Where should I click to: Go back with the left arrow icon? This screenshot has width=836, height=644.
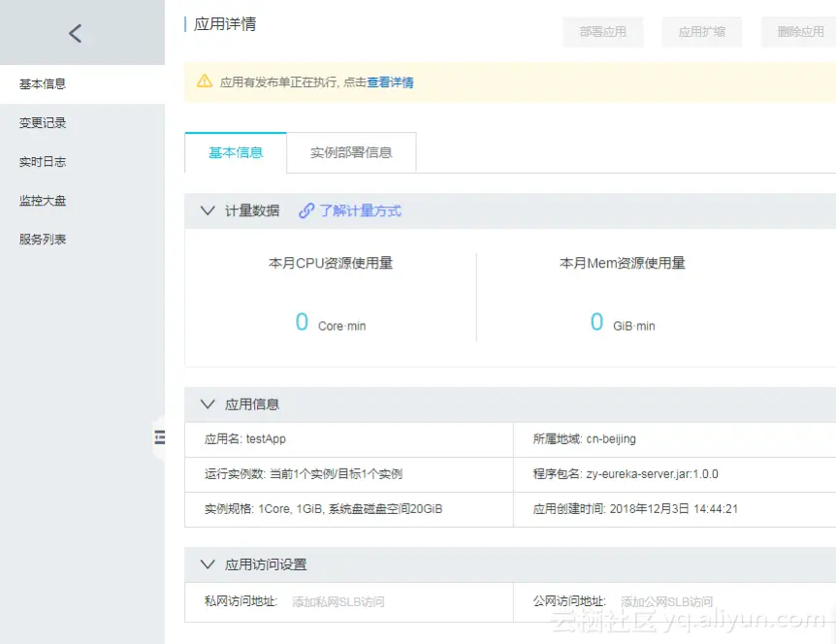coord(76,34)
